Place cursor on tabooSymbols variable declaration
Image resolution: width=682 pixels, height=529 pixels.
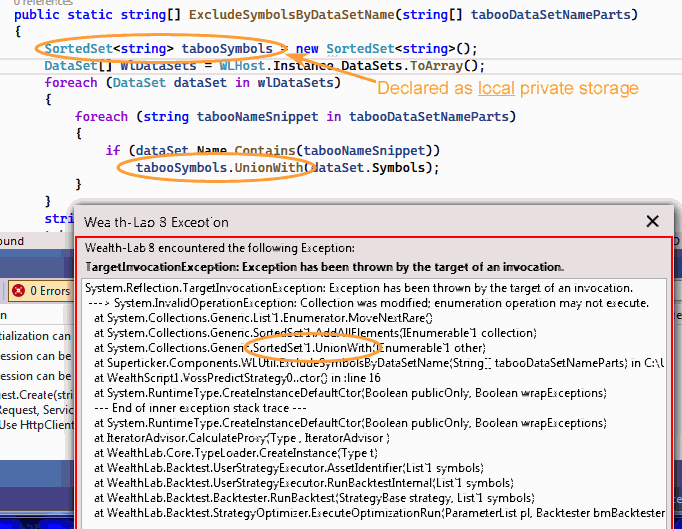(227, 49)
